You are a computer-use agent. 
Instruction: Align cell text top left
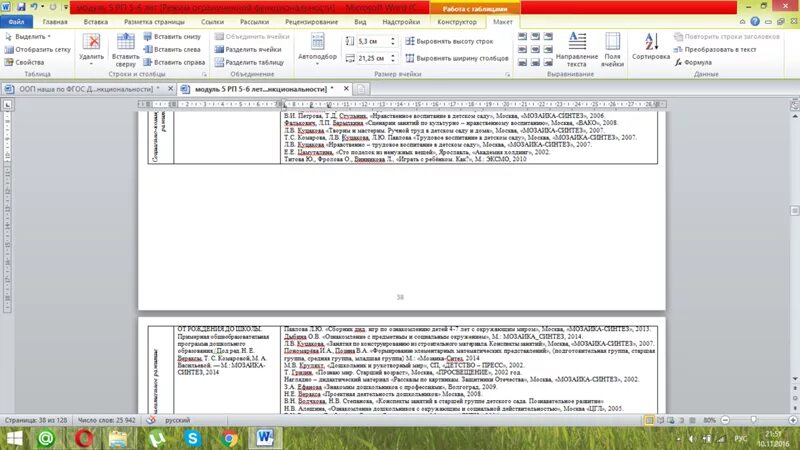[x=522, y=37]
